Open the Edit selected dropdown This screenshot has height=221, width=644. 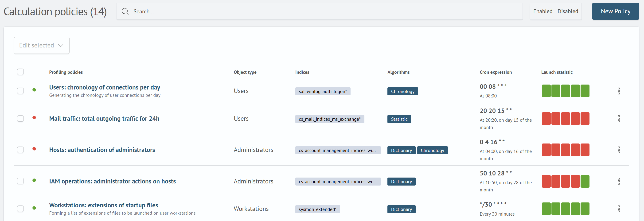tap(42, 45)
